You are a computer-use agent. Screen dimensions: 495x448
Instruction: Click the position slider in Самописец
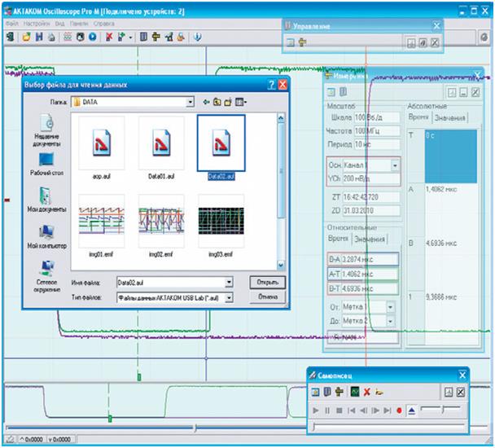388,426
